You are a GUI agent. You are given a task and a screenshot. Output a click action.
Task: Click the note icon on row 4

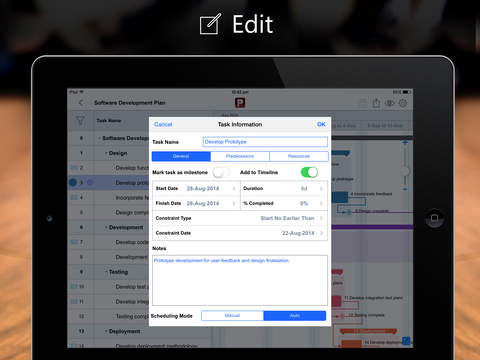pos(74,197)
